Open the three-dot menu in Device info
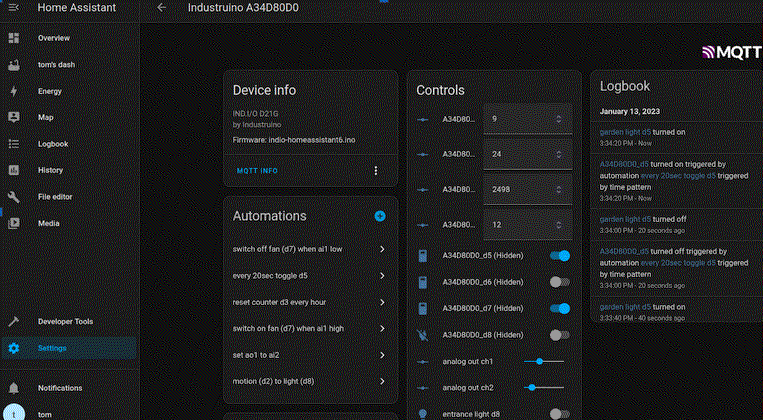Screen dimensions: 763x420 click(x=376, y=171)
